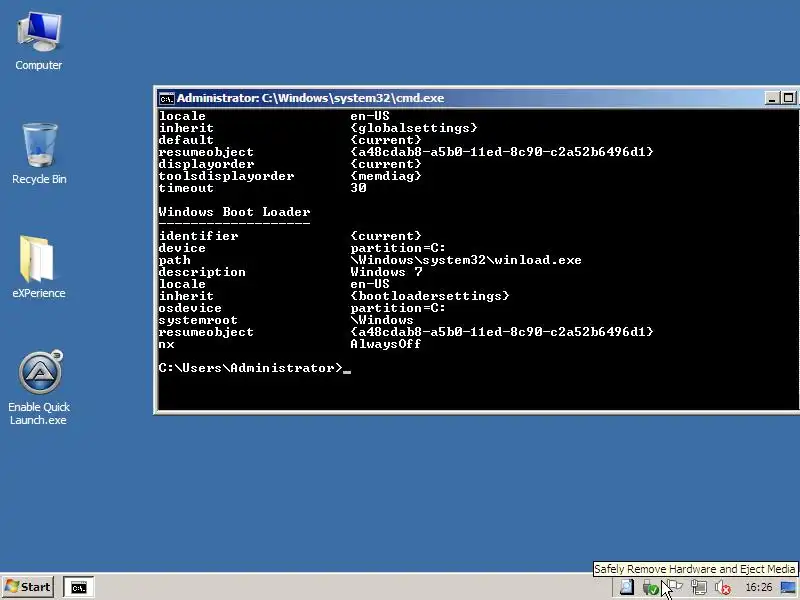The width and height of the screenshot is (800, 600).
Task: Click Safely Remove Hardware tray icon
Action: (650, 588)
